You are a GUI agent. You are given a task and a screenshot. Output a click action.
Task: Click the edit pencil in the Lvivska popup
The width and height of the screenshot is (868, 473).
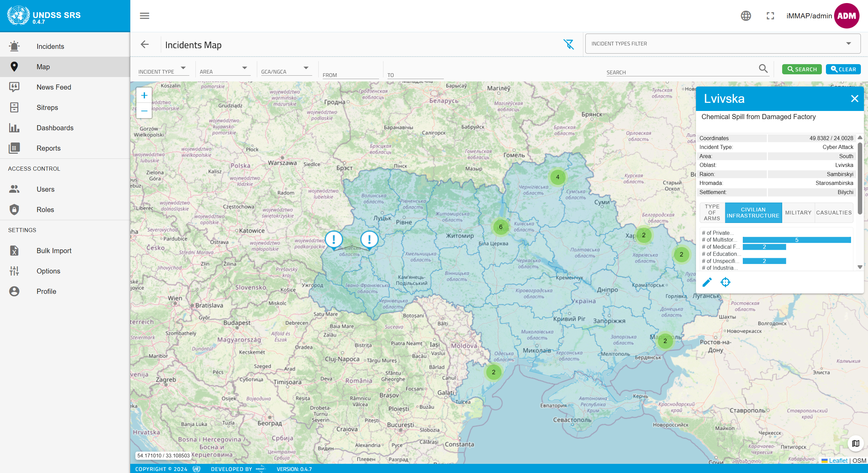tap(707, 282)
